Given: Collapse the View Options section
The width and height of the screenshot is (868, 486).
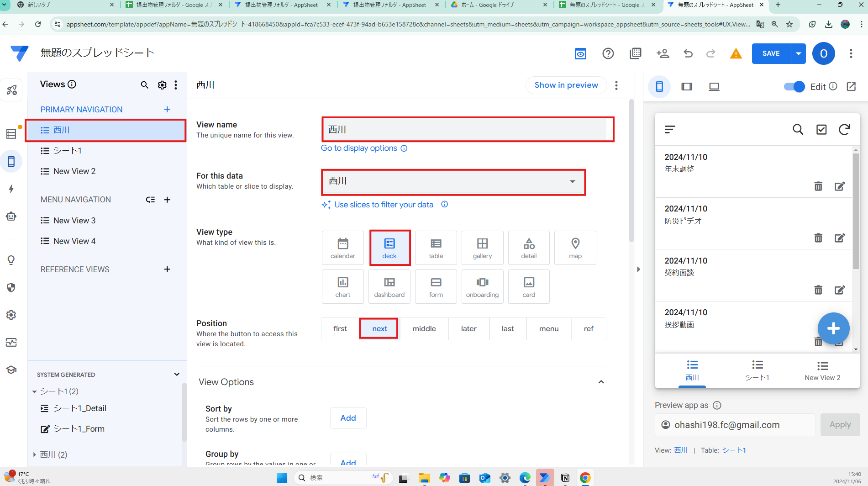Looking at the screenshot, I should 601,382.
